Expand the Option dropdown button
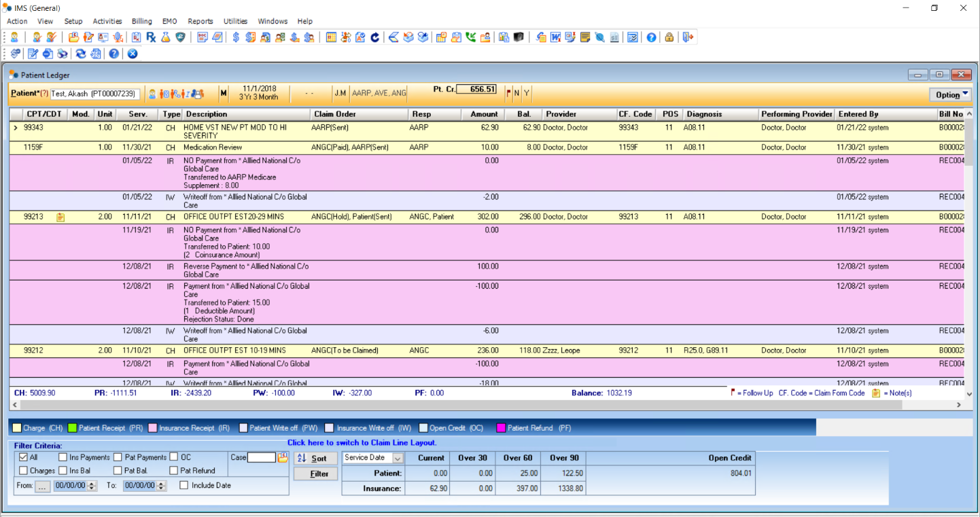Screen dimensions: 980x517 (951, 94)
